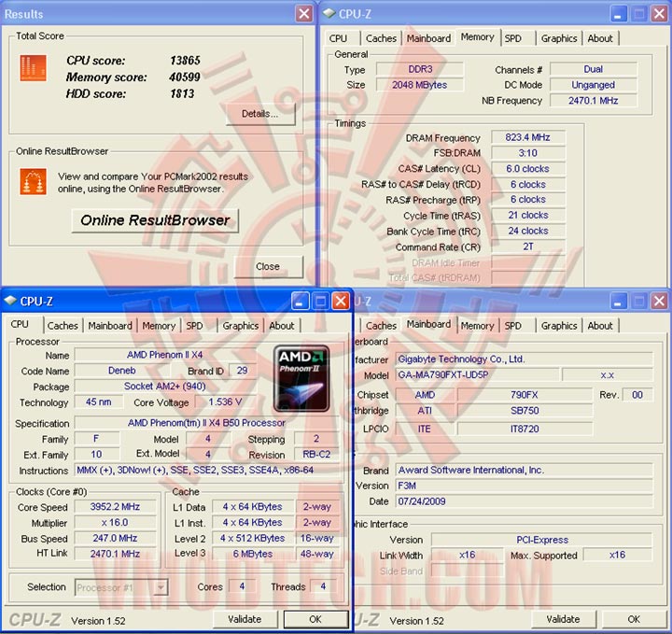This screenshot has height=634, width=672.
Task: Open About tab in Memory window
Action: pos(600,38)
